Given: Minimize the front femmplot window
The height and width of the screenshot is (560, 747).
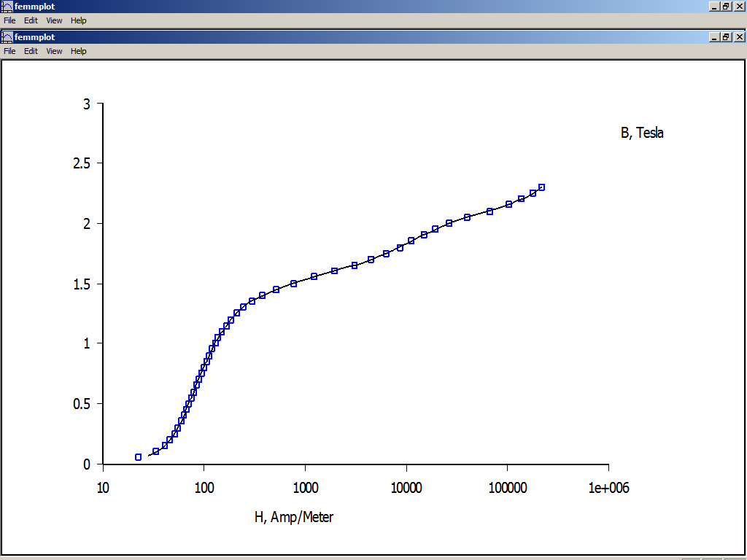Looking at the screenshot, I should 714,37.
